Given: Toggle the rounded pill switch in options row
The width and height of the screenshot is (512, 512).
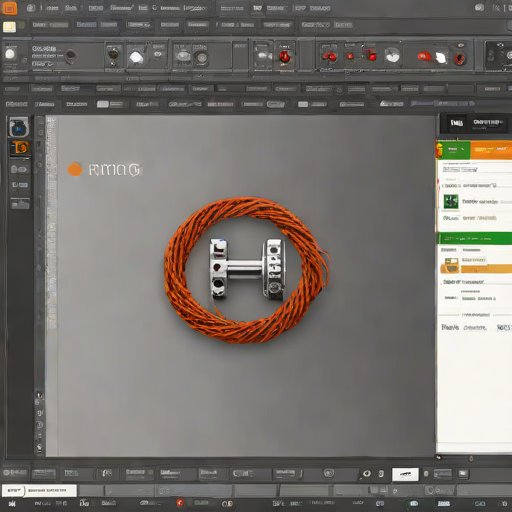Looking at the screenshot, I should pos(276,104).
